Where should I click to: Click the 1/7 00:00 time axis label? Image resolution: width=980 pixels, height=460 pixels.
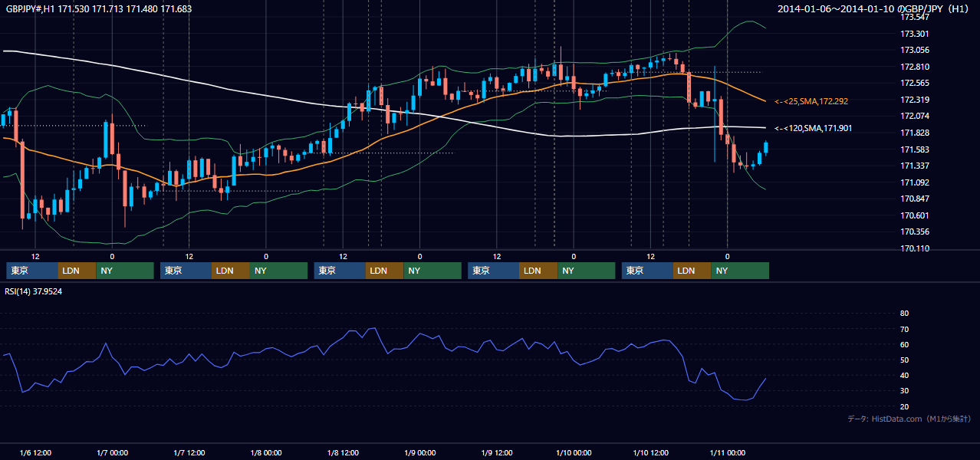coord(112,452)
